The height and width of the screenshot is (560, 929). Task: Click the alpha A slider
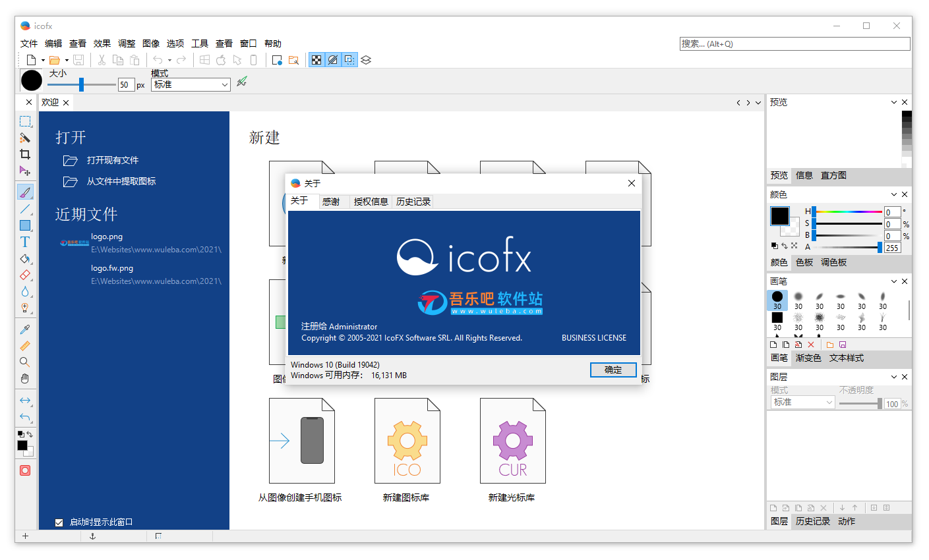point(847,248)
